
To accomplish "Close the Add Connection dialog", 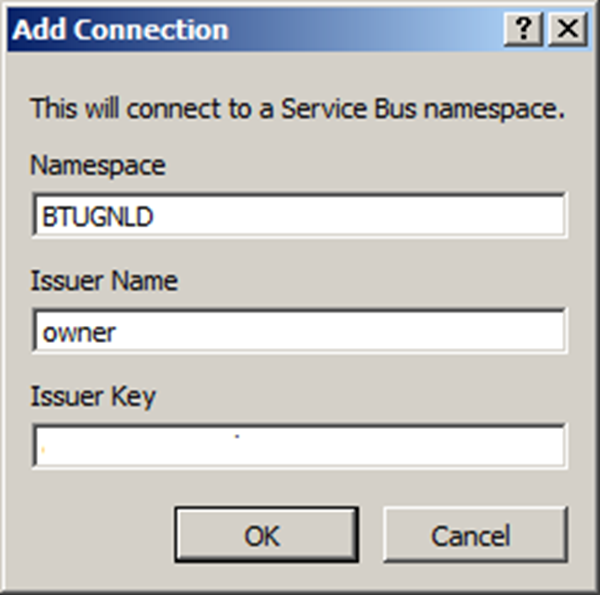I will click(568, 29).
